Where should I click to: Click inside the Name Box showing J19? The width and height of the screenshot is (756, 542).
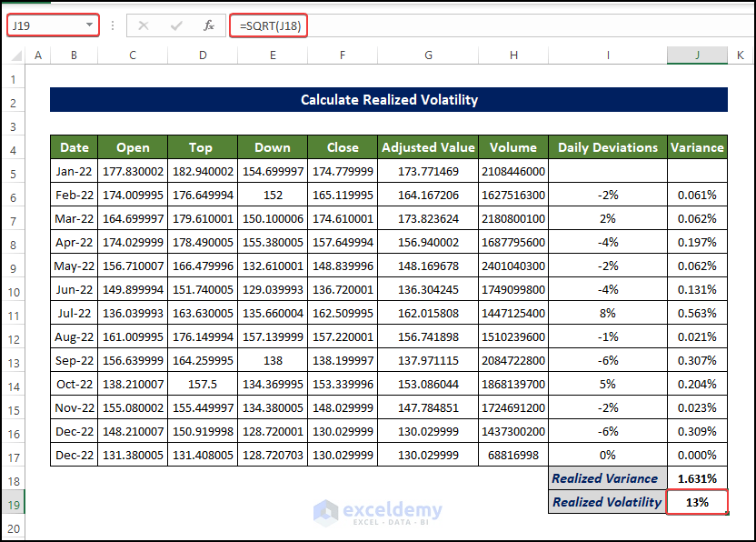tap(44, 25)
